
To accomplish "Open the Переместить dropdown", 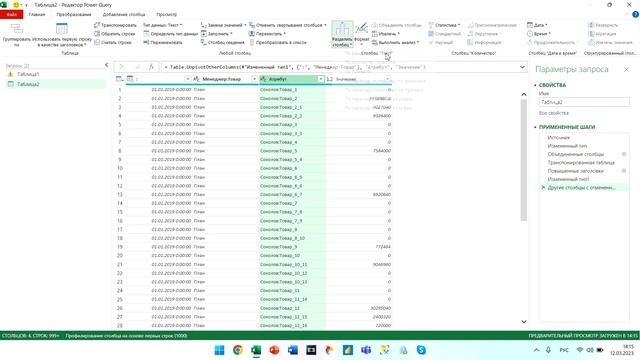I will pos(267,34).
